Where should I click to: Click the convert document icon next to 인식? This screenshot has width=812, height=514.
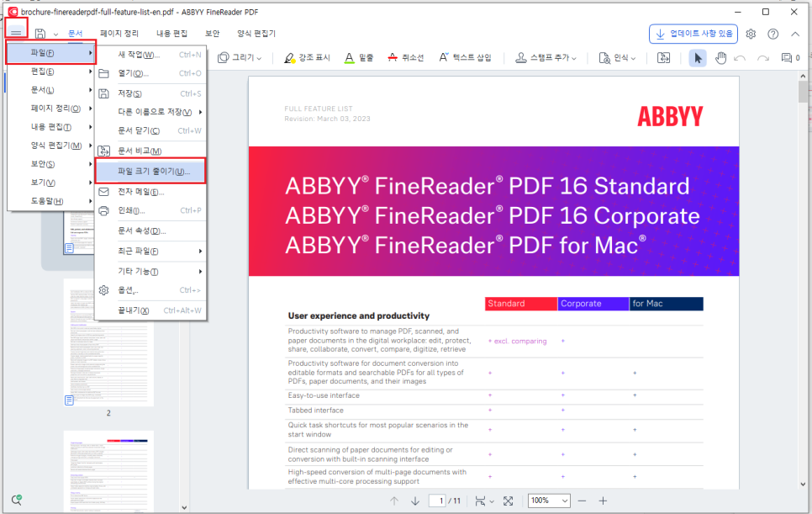[663, 57]
